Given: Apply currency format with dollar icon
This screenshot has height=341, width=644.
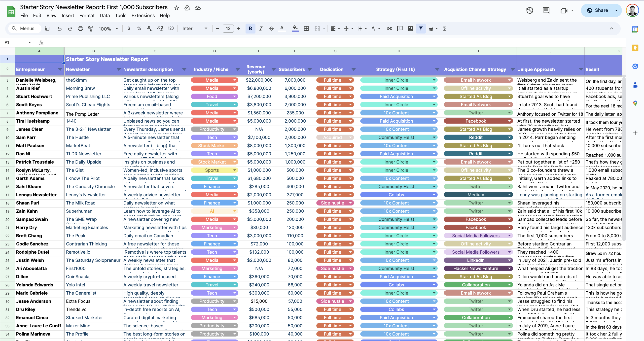Looking at the screenshot, I should tap(129, 29).
